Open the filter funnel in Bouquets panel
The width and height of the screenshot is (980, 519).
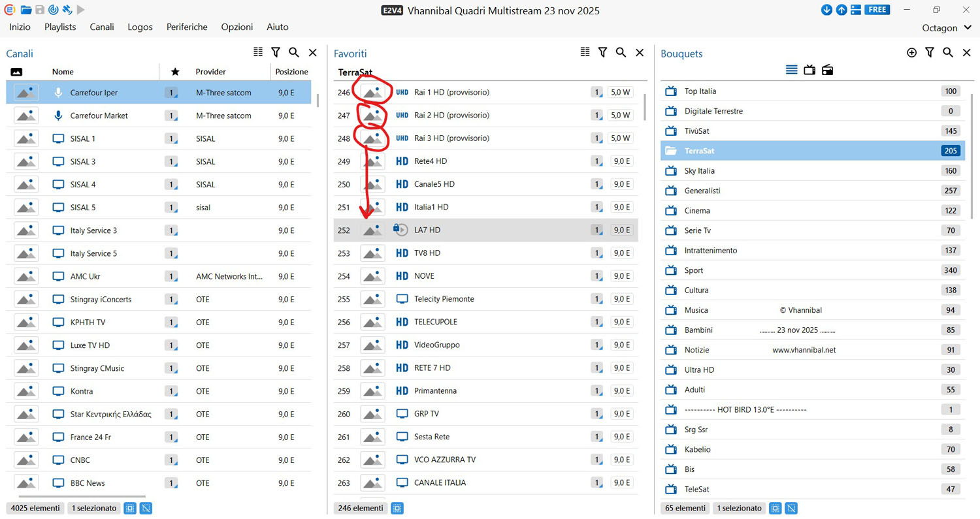[x=930, y=52]
